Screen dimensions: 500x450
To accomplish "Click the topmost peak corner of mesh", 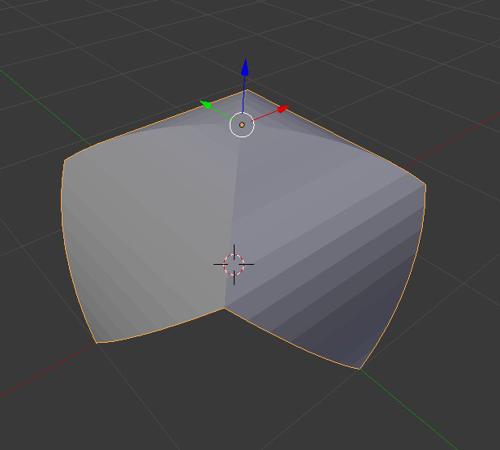I will pos(247,90).
